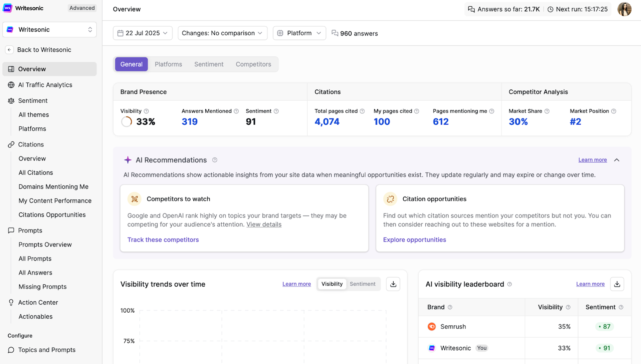Click the Citations link icon in sidebar
The width and height of the screenshot is (641, 364).
click(x=11, y=144)
